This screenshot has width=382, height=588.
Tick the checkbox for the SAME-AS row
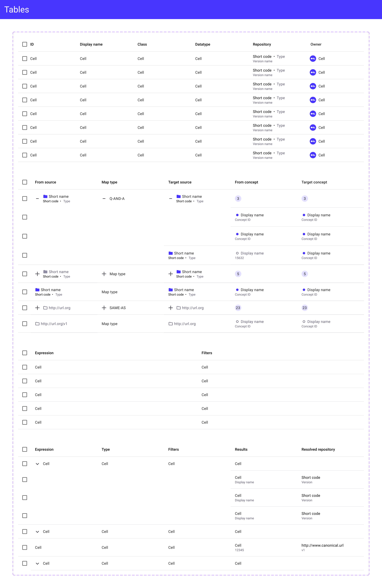[25, 308]
